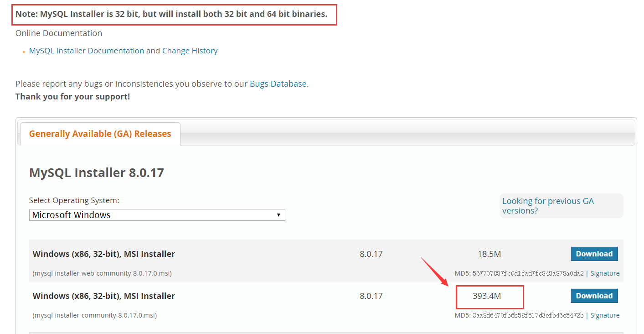Viewport: 644px width, 334px height.
Task: Click the dropdown arrow for Microsoft Windows
Action: tap(278, 214)
